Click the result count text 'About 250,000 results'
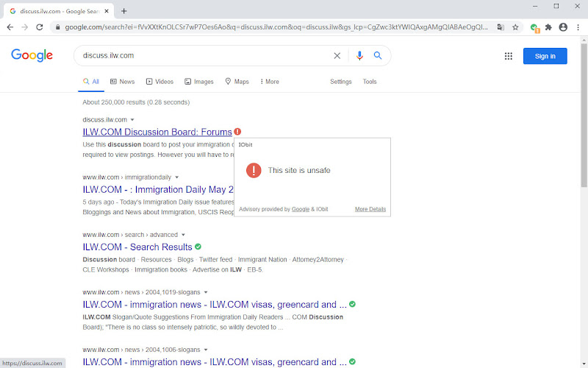Viewport: 588px width, 368px height. pyautogui.click(x=114, y=102)
